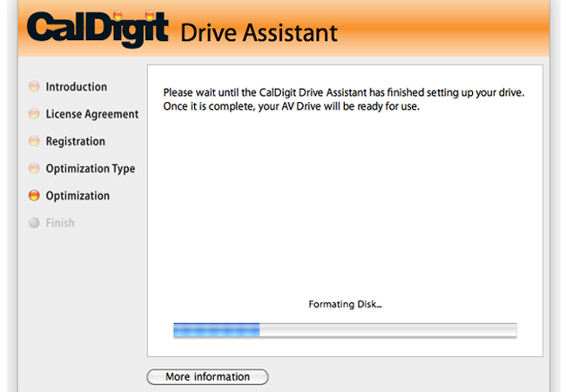
Task: Select the License Agreement step label
Action: [x=92, y=114]
